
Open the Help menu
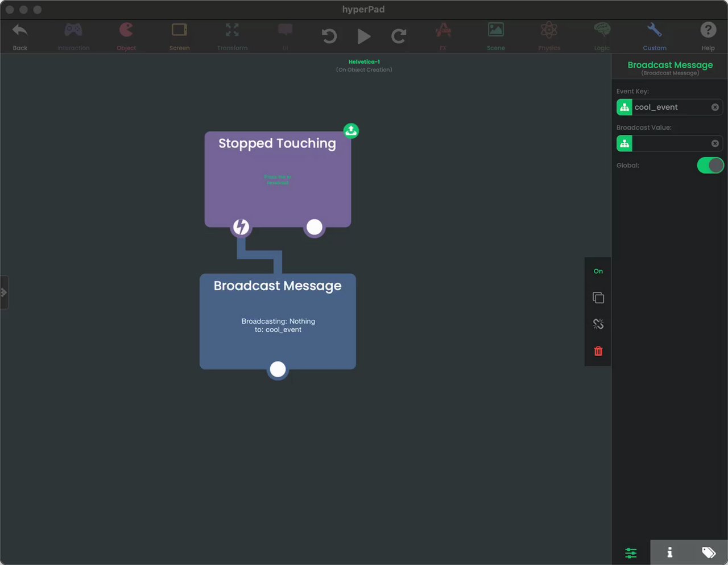(708, 36)
